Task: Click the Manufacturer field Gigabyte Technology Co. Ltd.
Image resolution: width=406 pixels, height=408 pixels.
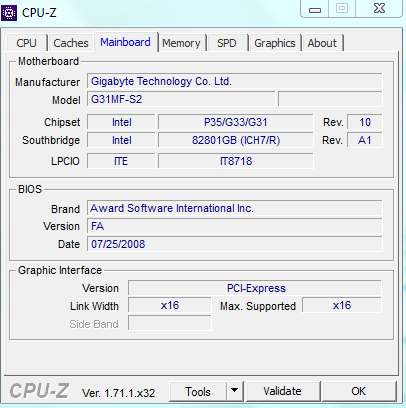Action: point(235,81)
